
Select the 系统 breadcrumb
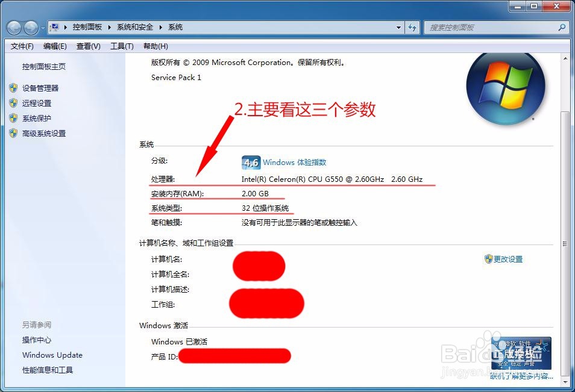(175, 27)
